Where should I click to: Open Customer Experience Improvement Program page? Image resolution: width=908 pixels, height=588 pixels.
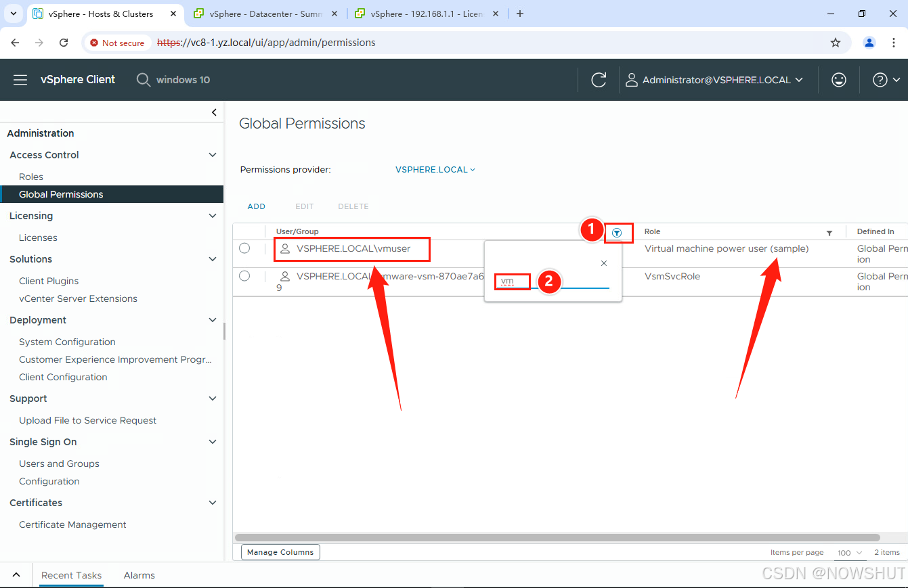point(115,359)
